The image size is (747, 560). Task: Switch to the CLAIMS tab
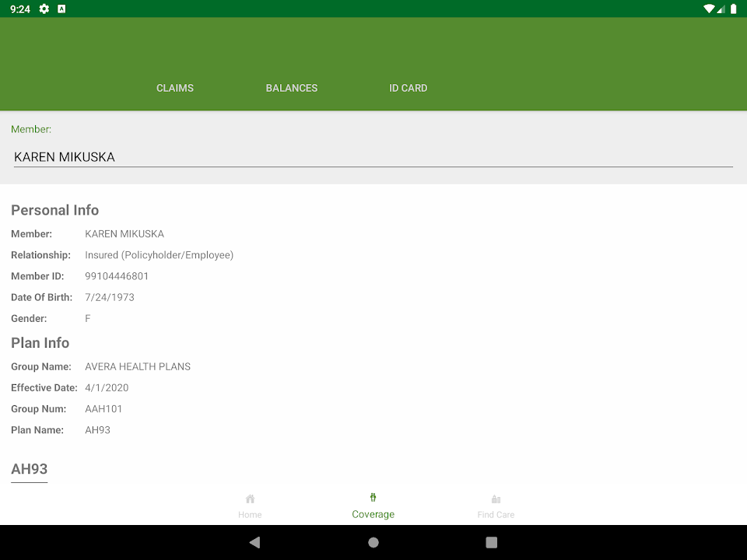(175, 88)
